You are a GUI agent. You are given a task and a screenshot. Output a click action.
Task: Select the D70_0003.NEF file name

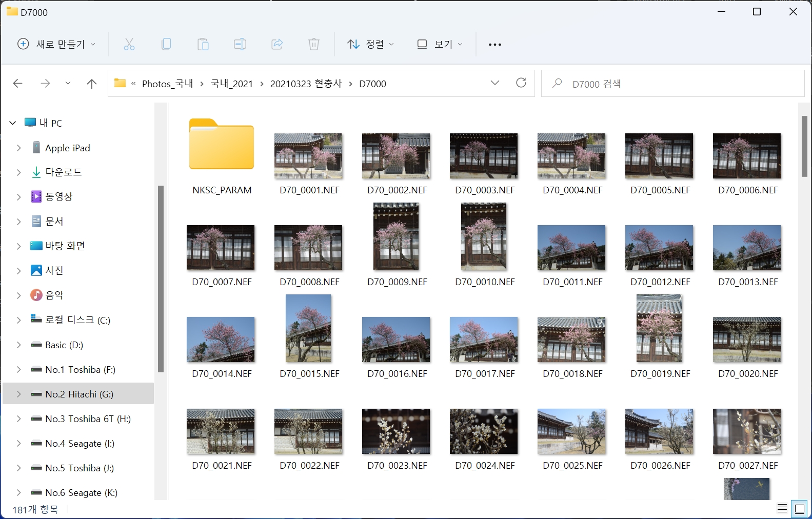click(485, 190)
